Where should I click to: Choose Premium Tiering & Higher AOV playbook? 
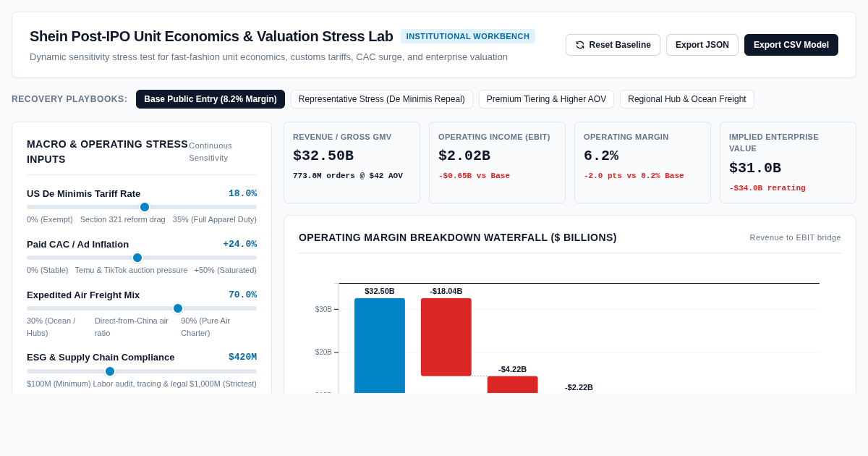click(546, 99)
